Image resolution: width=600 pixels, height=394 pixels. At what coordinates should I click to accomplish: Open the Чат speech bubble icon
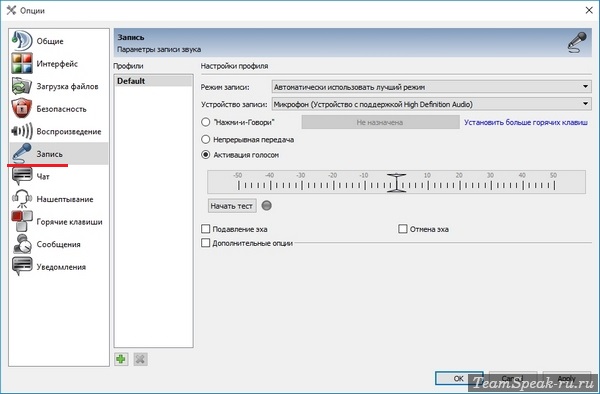point(21,176)
